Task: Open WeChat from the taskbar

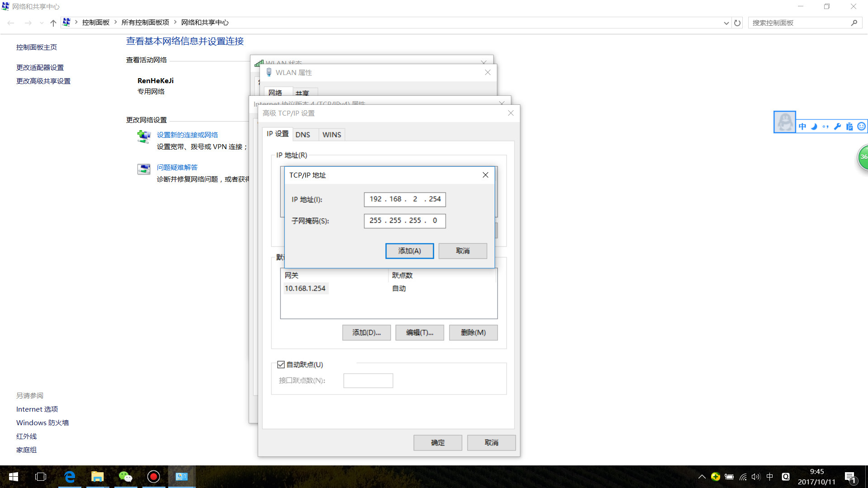Action: click(125, 477)
